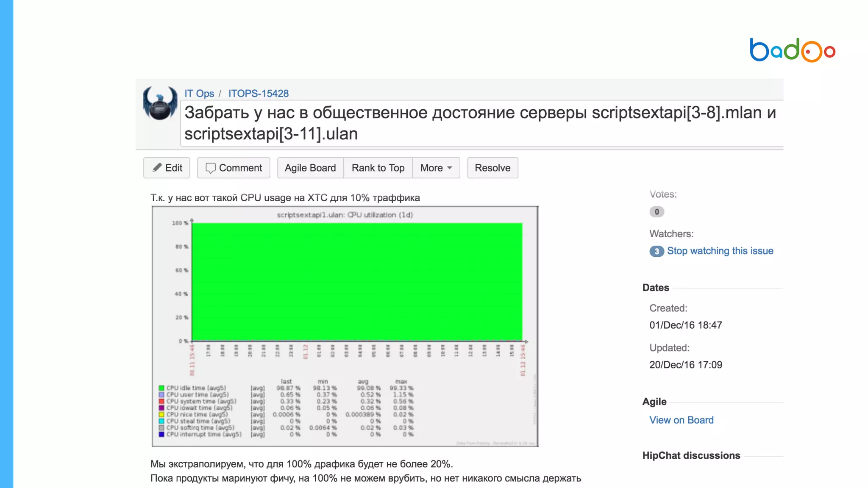Click red CPU system time legend swatch
The height and width of the screenshot is (488, 868).
(161, 401)
